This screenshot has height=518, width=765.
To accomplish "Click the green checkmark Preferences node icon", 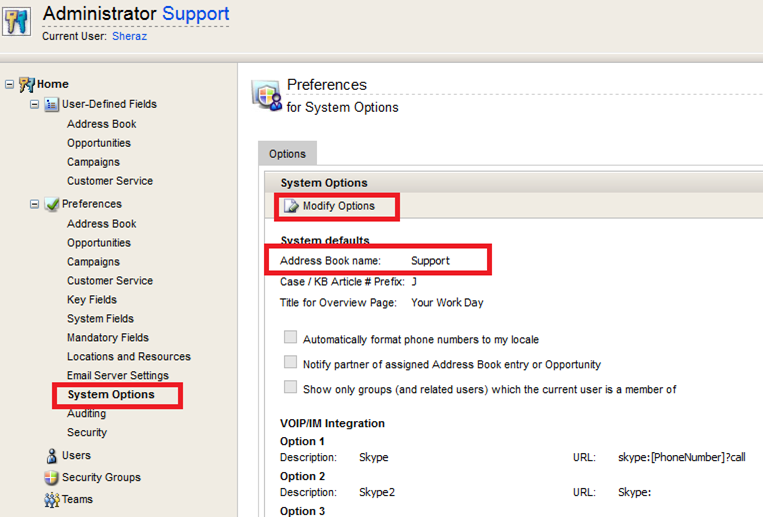I will (x=52, y=204).
